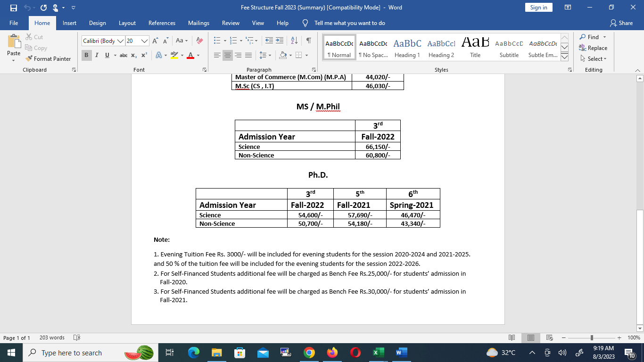This screenshot has width=644, height=362.
Task: Click the Increase Indent icon
Action: (280, 41)
